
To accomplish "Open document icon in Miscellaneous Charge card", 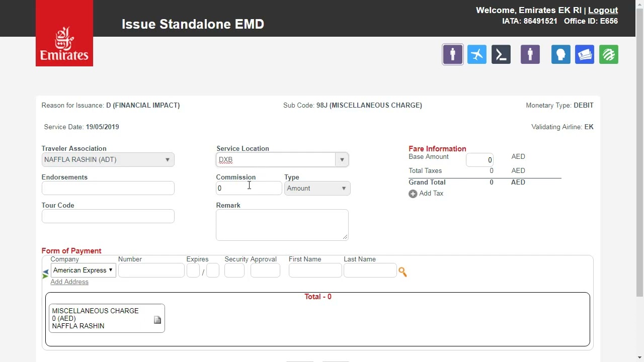I will pyautogui.click(x=157, y=320).
